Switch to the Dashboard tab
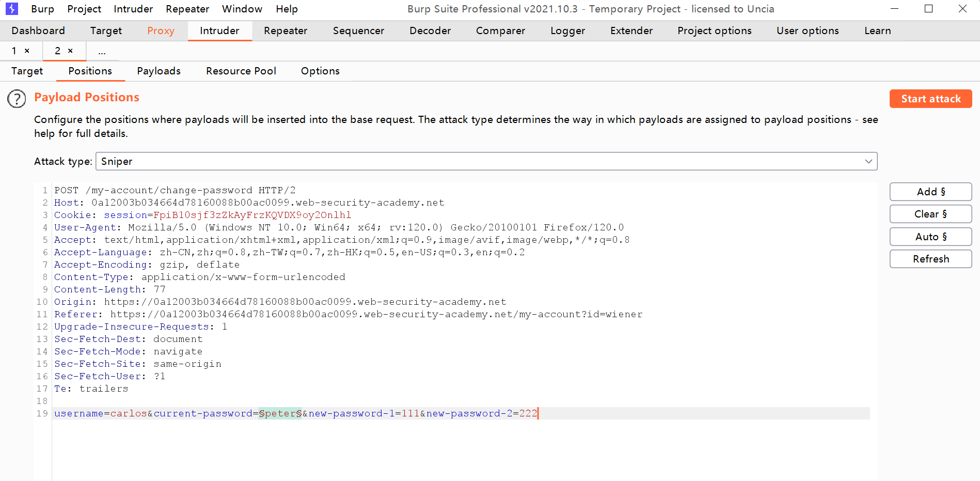 pos(38,30)
